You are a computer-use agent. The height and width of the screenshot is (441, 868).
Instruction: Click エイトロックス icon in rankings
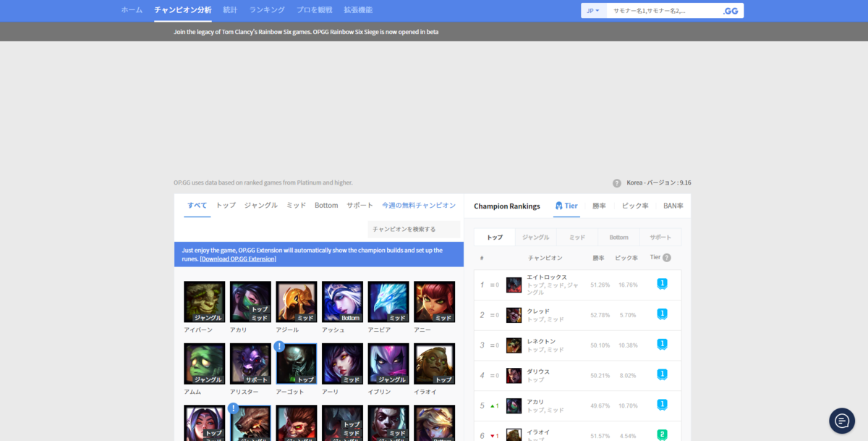point(514,285)
